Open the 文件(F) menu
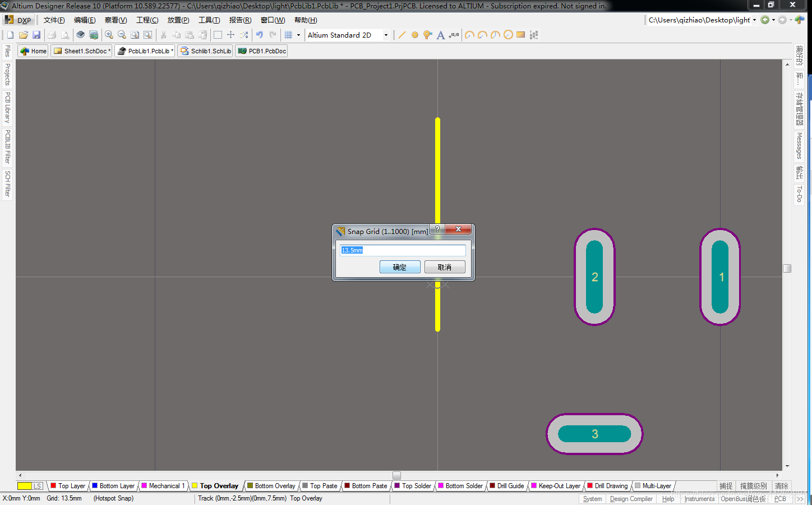 click(54, 20)
